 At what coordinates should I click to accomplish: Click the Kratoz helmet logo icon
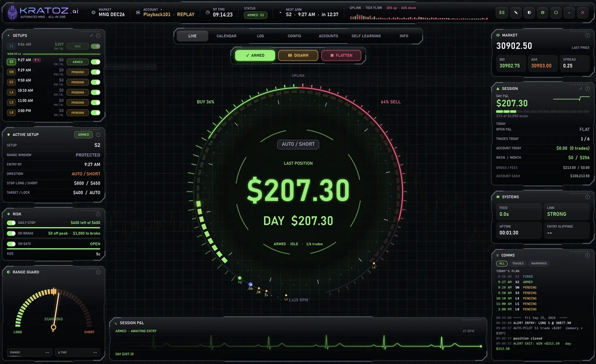[13, 12]
